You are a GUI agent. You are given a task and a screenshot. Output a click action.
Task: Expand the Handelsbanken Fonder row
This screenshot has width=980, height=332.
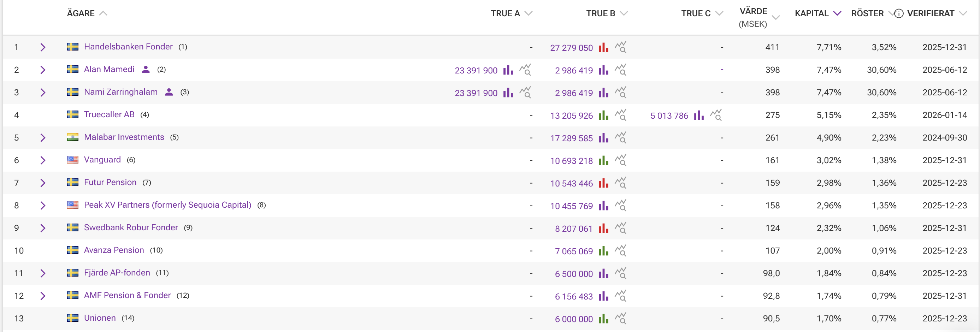coord(43,48)
